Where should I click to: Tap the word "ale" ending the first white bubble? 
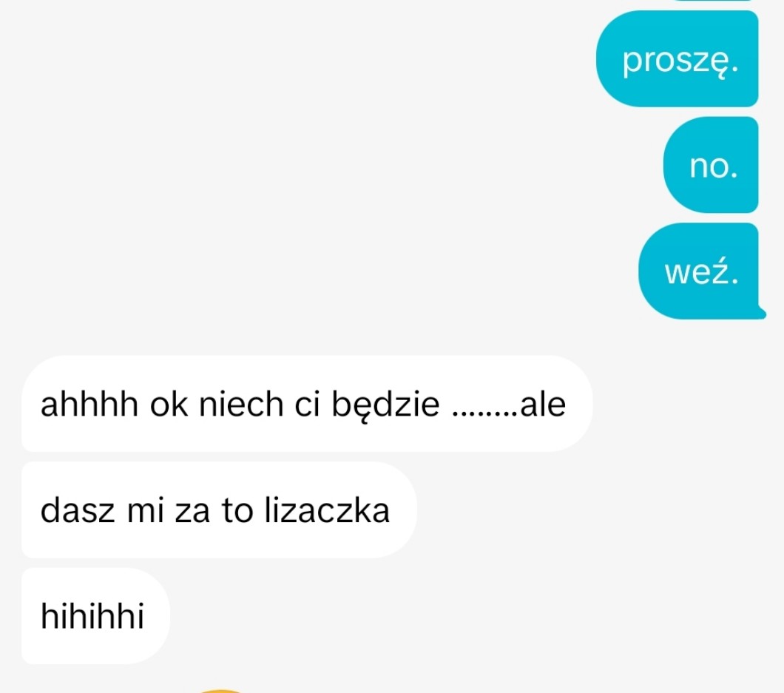[x=543, y=404]
